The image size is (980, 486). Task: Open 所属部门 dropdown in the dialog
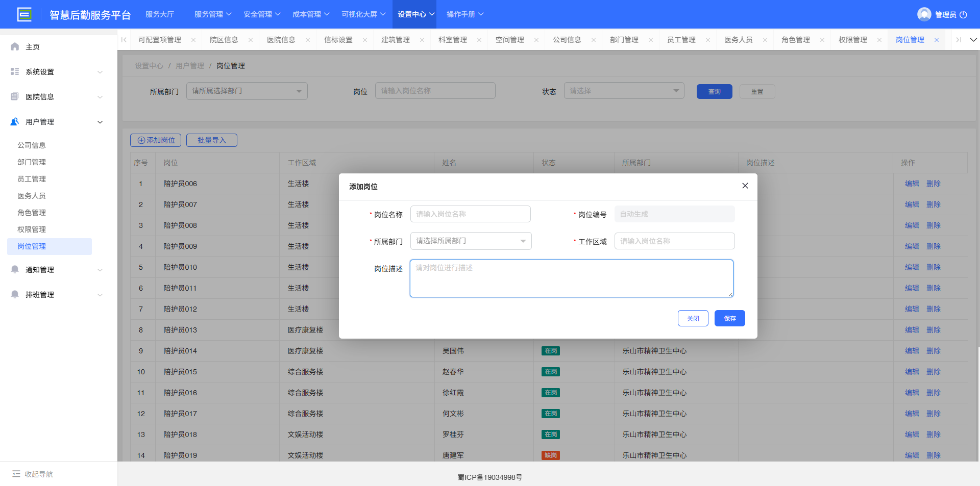pos(471,241)
